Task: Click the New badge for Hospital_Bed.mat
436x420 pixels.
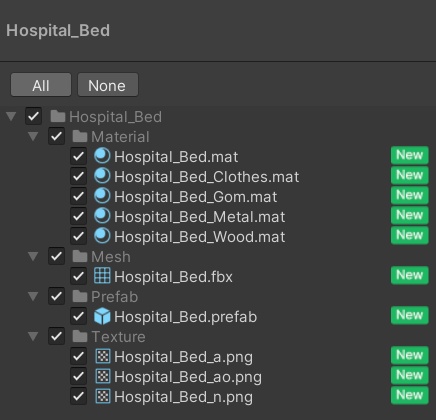Action: click(410, 155)
